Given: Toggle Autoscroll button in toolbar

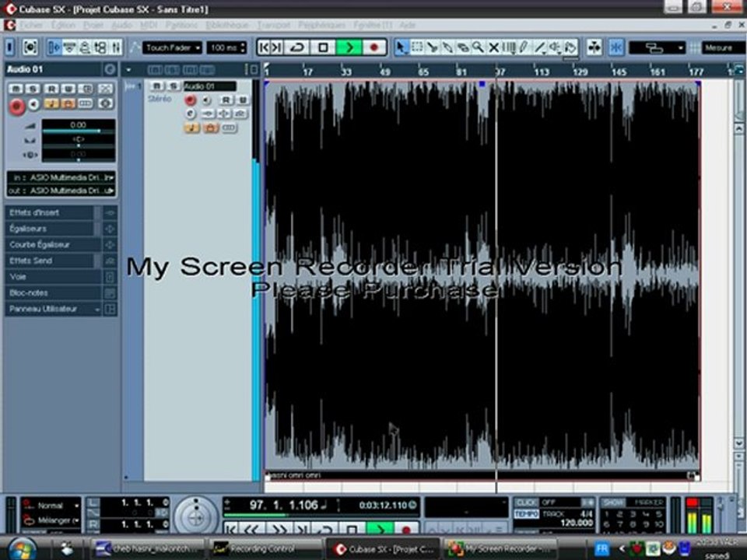Looking at the screenshot, I should [x=594, y=47].
